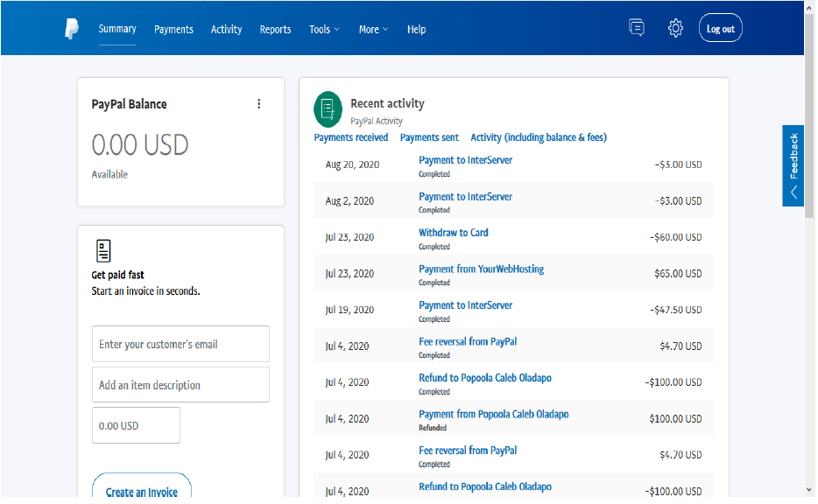Click the green Recent activity icon
818x504 pixels.
click(328, 109)
